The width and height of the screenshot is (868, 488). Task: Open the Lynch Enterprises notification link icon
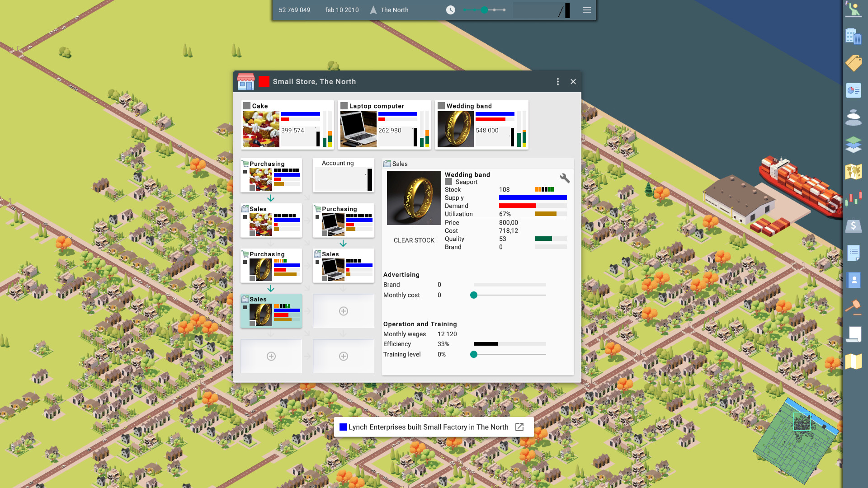(x=519, y=427)
